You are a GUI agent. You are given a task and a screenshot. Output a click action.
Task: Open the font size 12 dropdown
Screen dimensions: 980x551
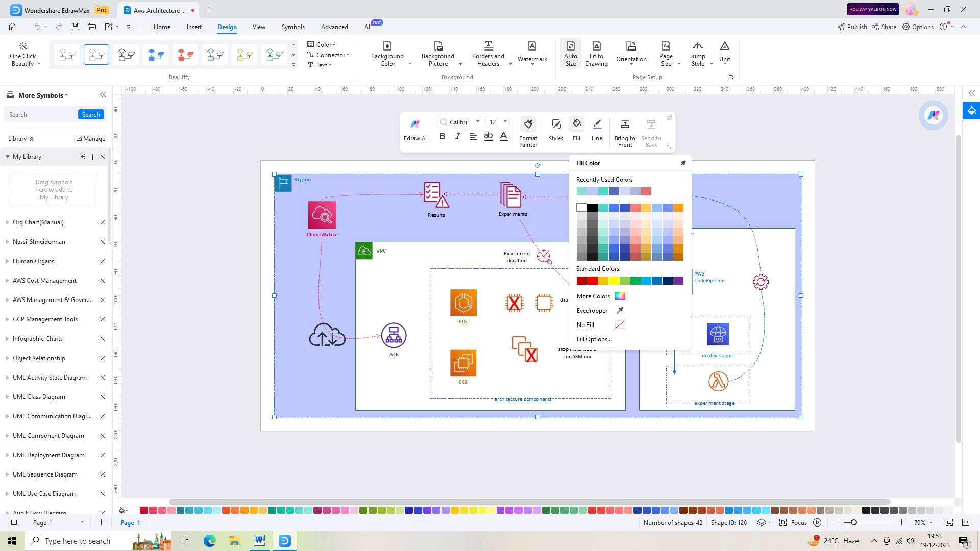[505, 122]
